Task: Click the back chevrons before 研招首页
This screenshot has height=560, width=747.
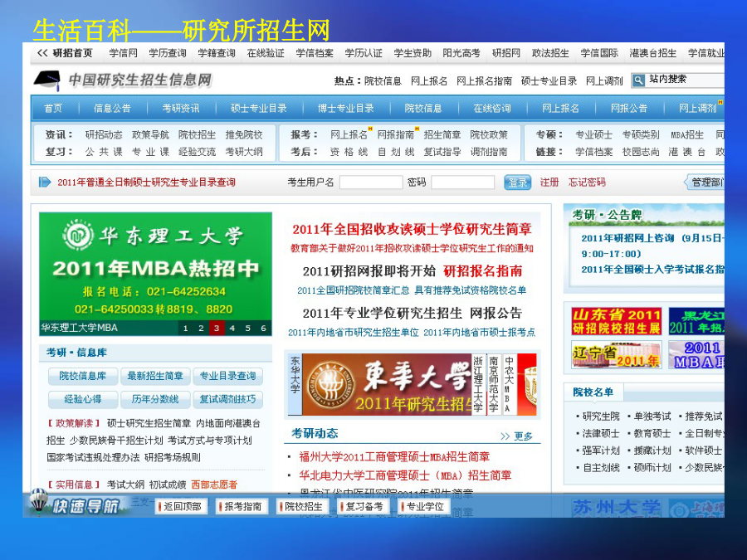Action: coord(42,53)
